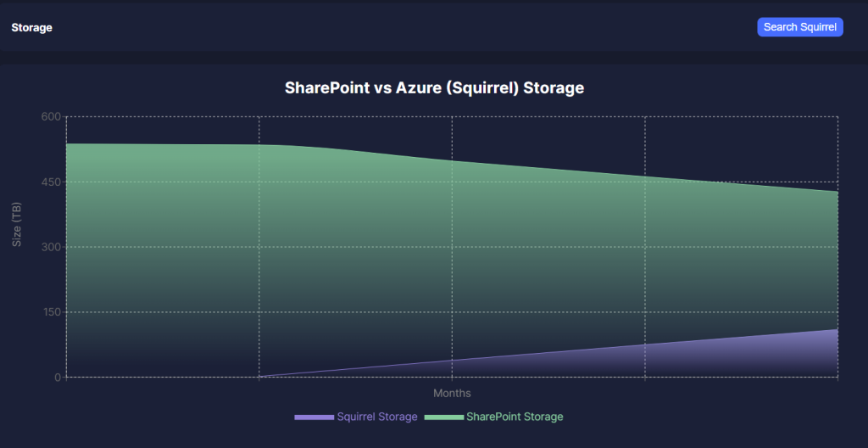Select the Storage header title
Image resolution: width=868 pixels, height=448 pixels.
tap(31, 28)
